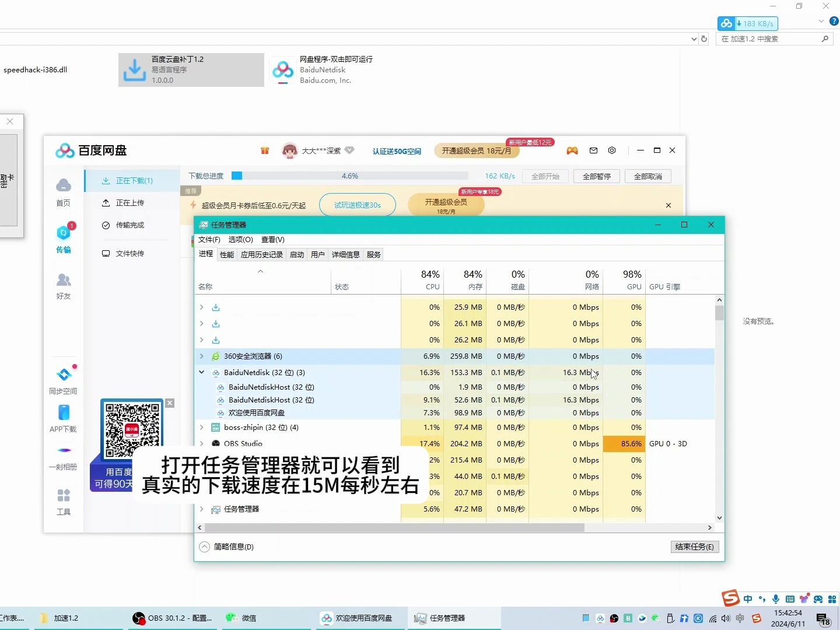Open 认证送50G空间 link
This screenshot has width=840, height=630.
(x=397, y=151)
